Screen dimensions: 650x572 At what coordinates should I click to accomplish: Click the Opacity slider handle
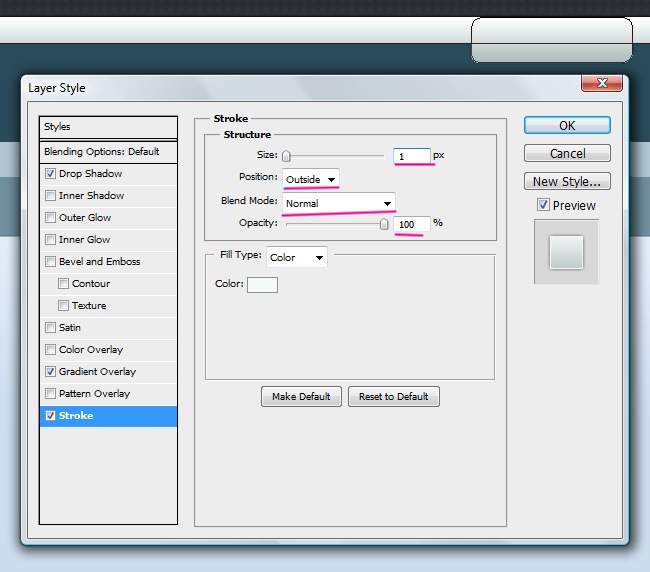coord(384,224)
